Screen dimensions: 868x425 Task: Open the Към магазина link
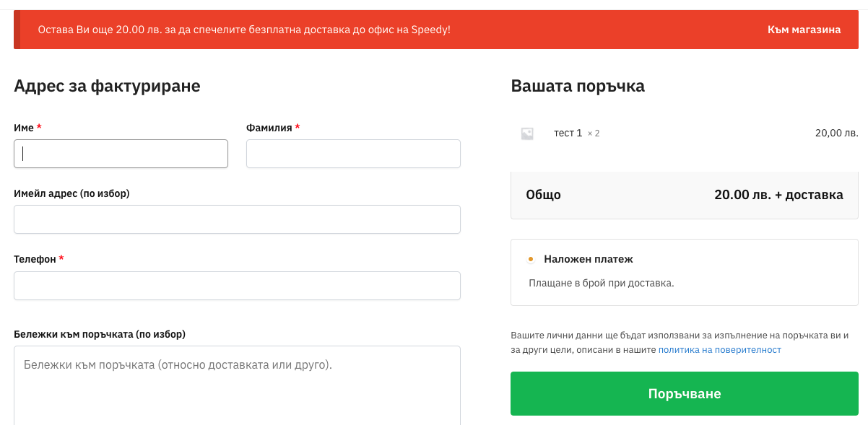click(x=804, y=30)
